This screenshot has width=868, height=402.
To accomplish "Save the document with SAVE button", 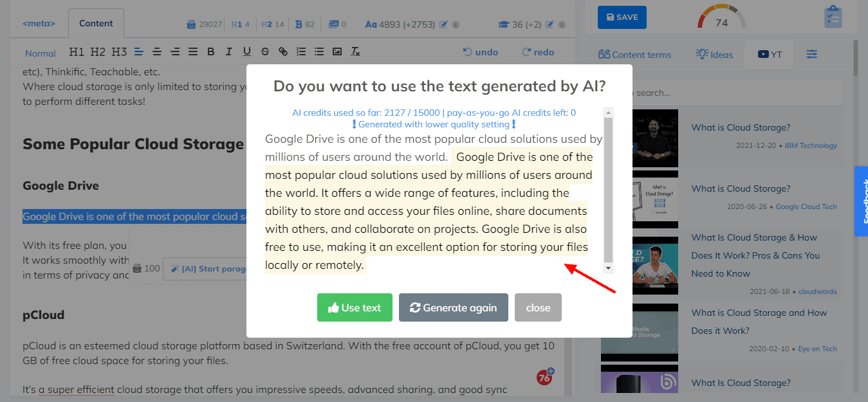I will point(622,17).
